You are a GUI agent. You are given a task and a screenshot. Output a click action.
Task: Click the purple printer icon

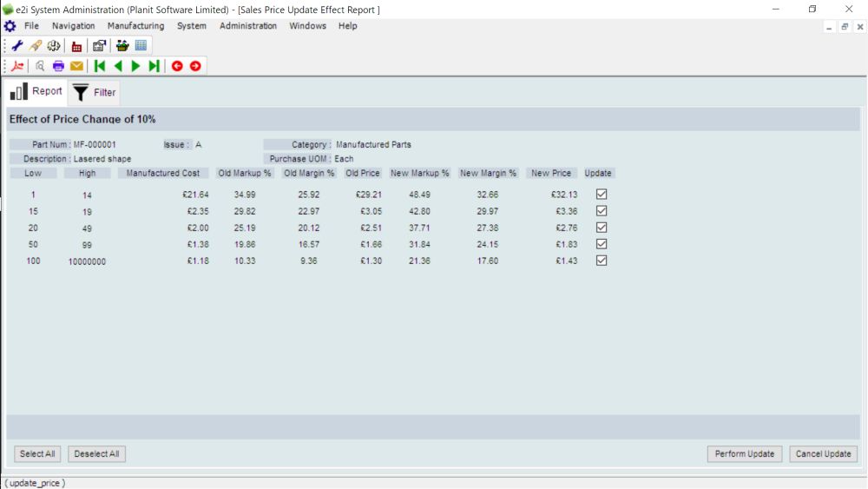tap(58, 66)
